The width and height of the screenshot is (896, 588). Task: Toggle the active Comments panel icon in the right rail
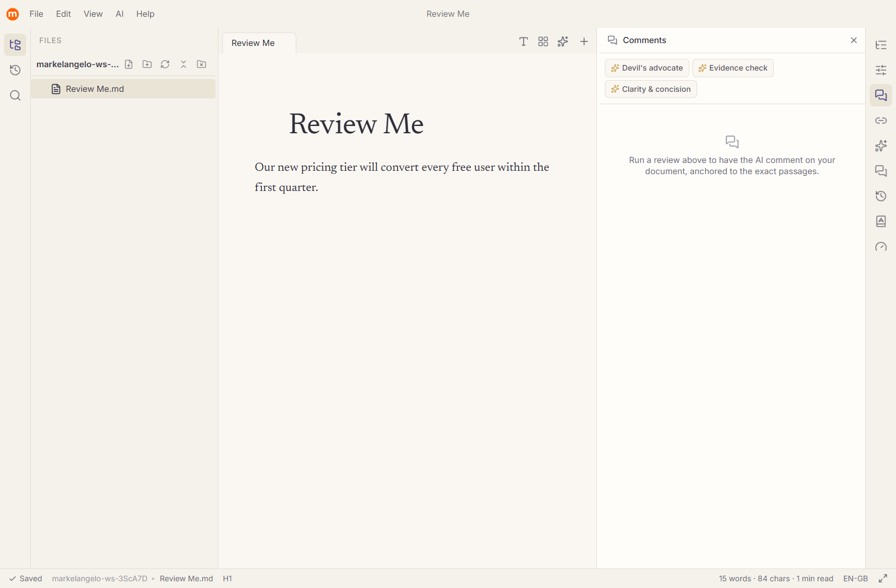point(881,95)
